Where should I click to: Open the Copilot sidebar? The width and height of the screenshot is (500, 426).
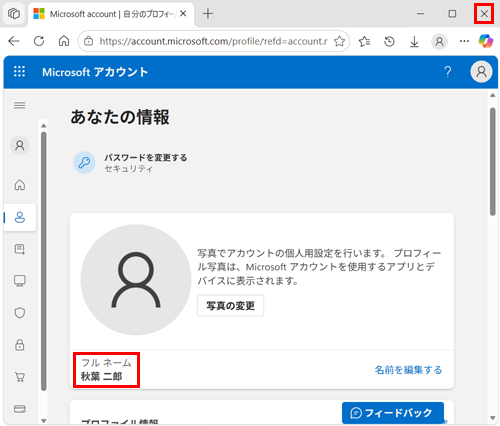tap(486, 41)
